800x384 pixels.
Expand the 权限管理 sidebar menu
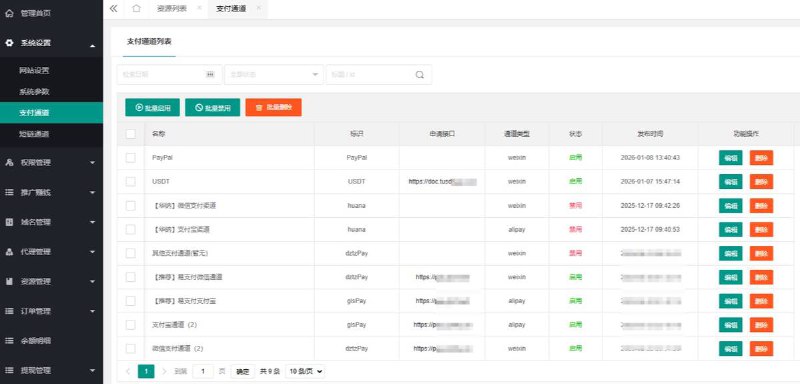[51, 163]
